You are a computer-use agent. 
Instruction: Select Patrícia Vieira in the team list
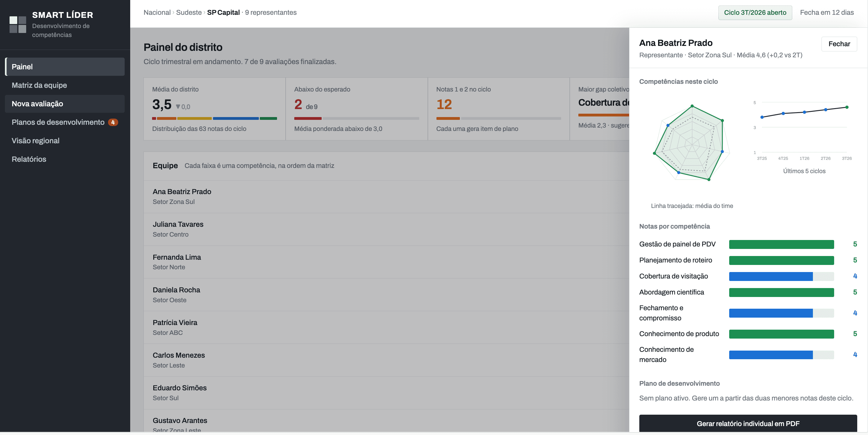pyautogui.click(x=386, y=327)
